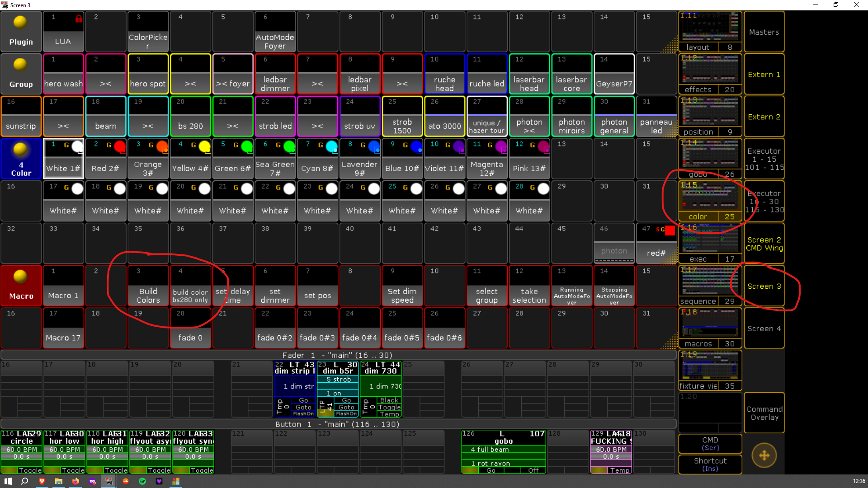Open the AutoMode Foyer plugin
This screenshot has width=868, height=488.
(275, 32)
